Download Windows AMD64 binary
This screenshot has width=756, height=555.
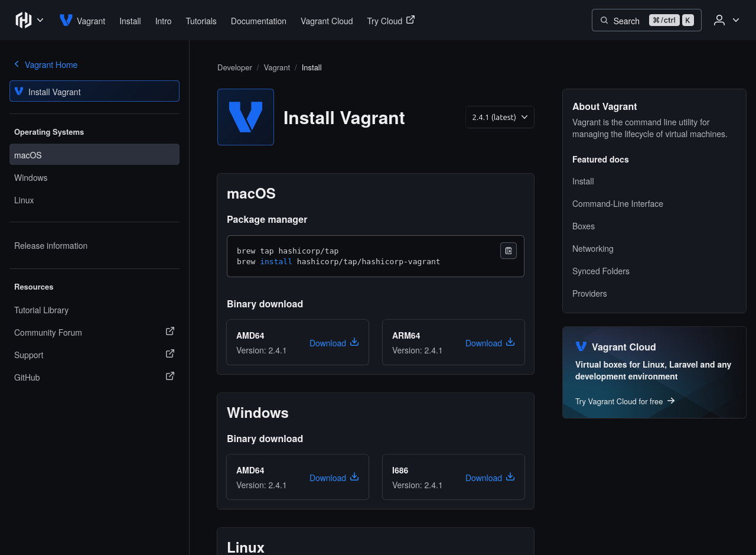point(334,478)
